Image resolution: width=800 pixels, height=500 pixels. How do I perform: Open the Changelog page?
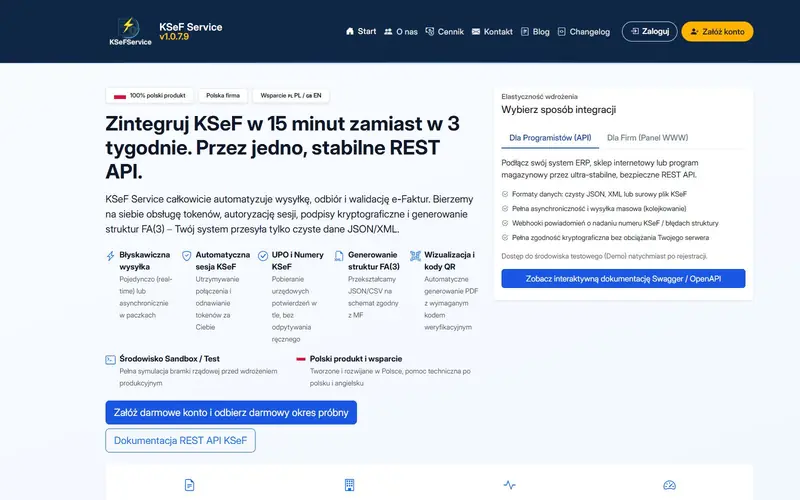click(584, 32)
